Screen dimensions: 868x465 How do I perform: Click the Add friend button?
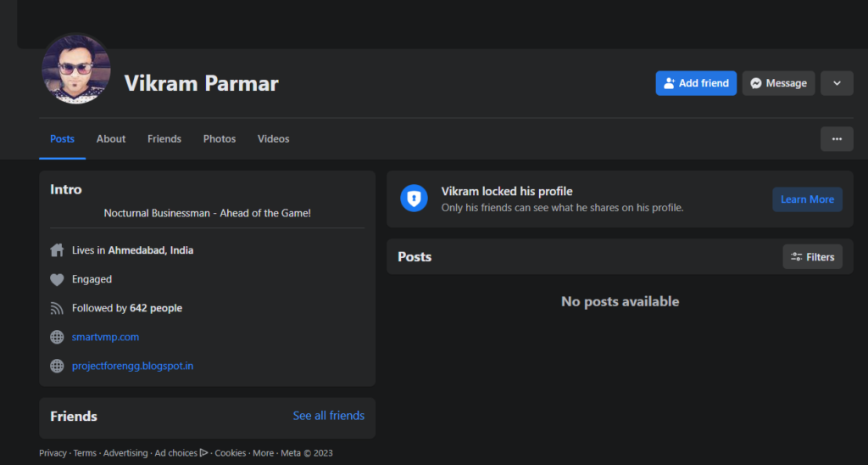[x=696, y=83]
